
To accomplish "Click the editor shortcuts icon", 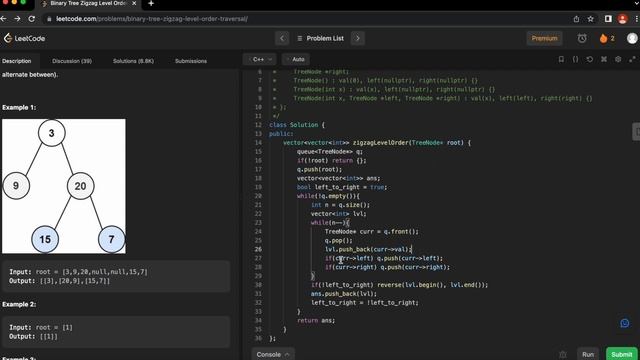I will pos(604,59).
